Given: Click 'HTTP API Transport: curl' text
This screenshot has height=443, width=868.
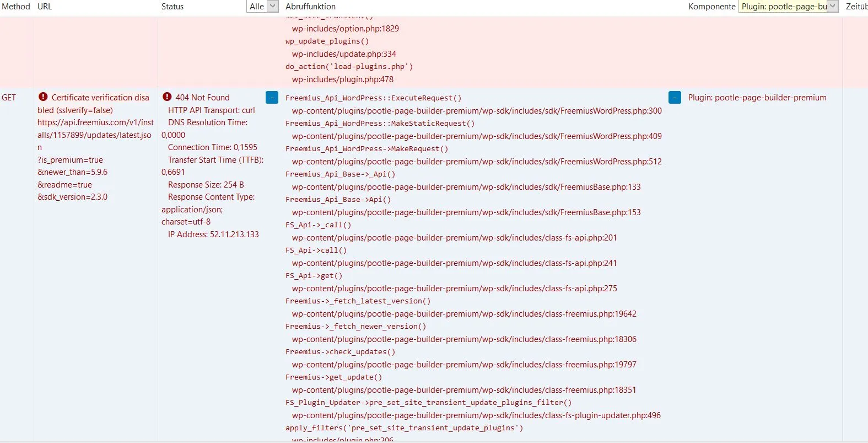Looking at the screenshot, I should 212,110.
